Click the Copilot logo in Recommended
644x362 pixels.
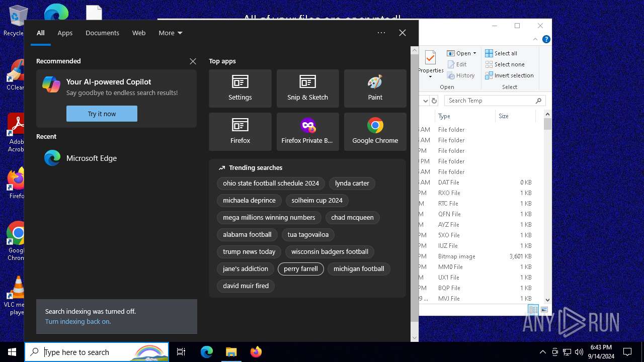coord(51,84)
